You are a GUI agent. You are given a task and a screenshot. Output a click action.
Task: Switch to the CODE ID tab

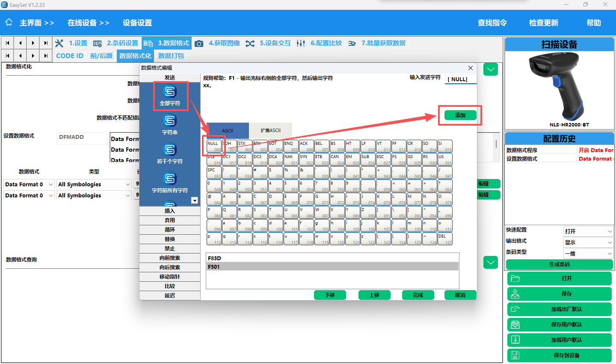(70, 56)
